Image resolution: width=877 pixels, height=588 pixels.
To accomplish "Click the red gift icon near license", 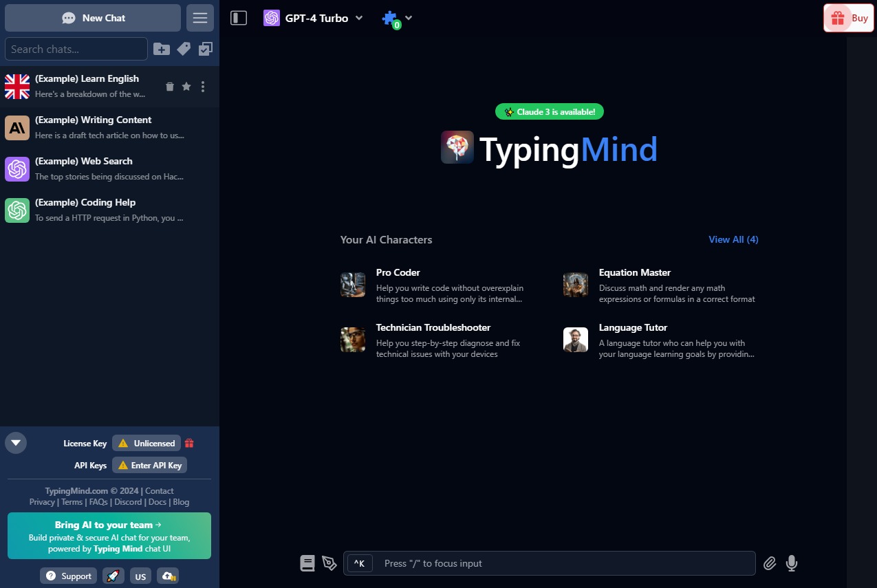I will (x=189, y=443).
